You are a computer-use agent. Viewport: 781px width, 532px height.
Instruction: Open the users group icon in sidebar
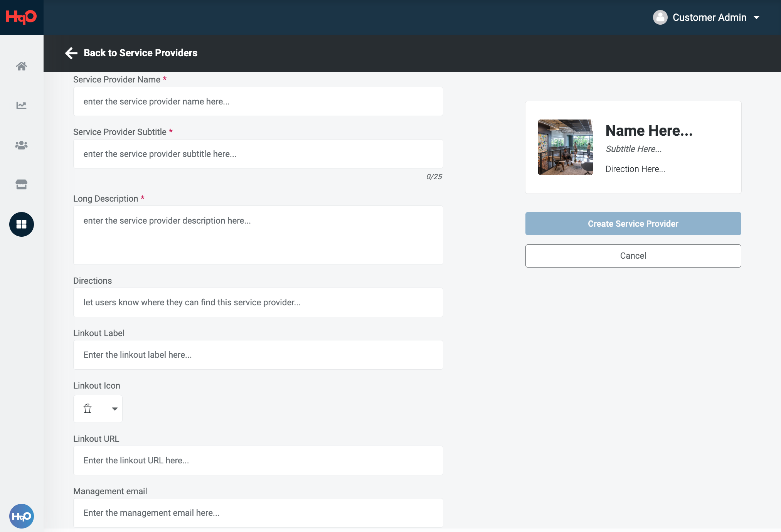(22, 145)
